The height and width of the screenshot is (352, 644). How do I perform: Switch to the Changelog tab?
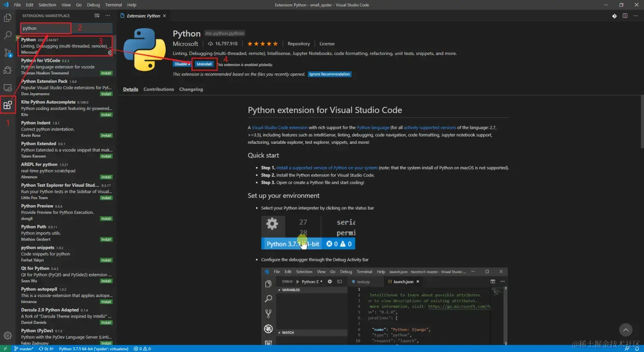tap(191, 89)
